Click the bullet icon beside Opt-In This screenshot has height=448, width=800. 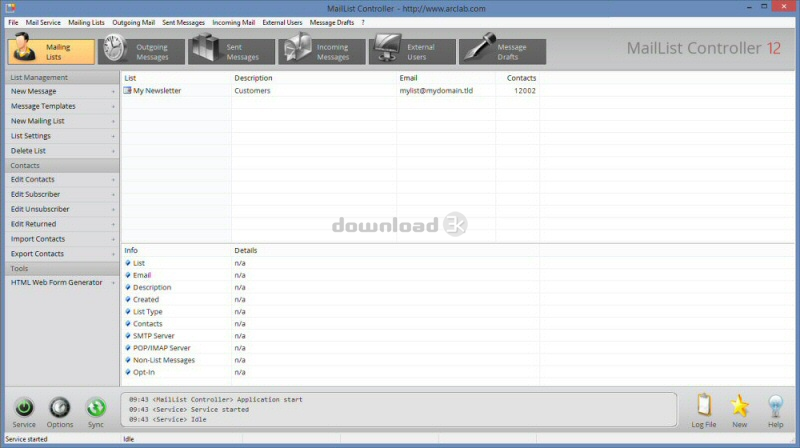point(128,372)
